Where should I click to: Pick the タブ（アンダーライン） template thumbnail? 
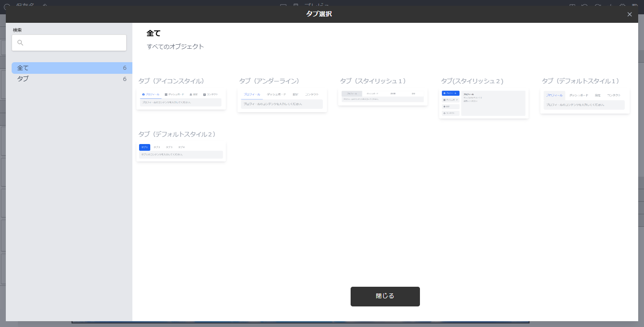[282, 100]
